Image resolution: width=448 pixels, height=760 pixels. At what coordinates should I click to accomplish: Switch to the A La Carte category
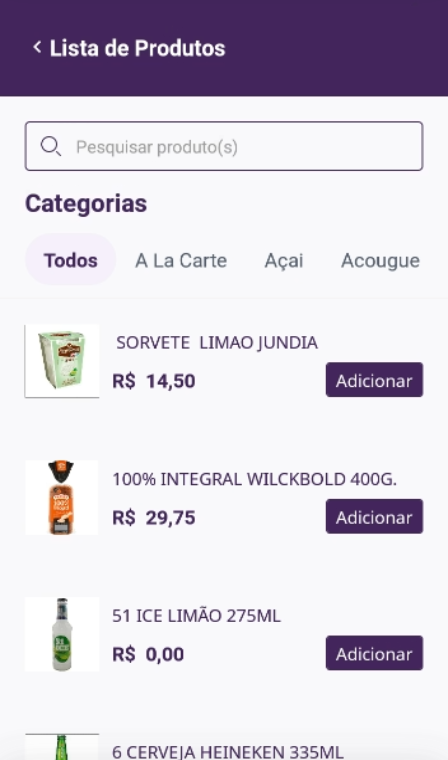[x=181, y=261]
